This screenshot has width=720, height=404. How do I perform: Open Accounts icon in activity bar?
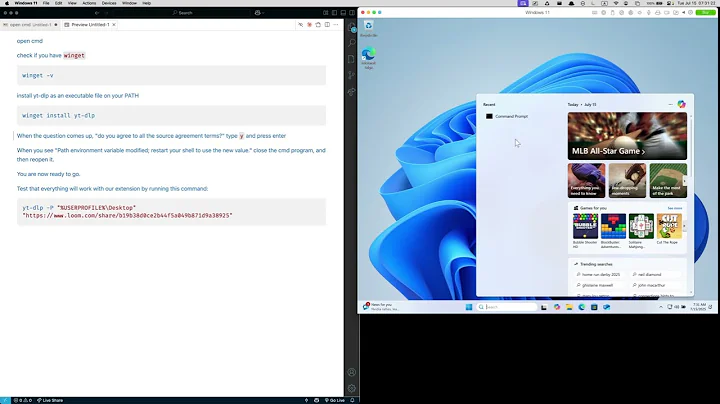[x=352, y=372]
